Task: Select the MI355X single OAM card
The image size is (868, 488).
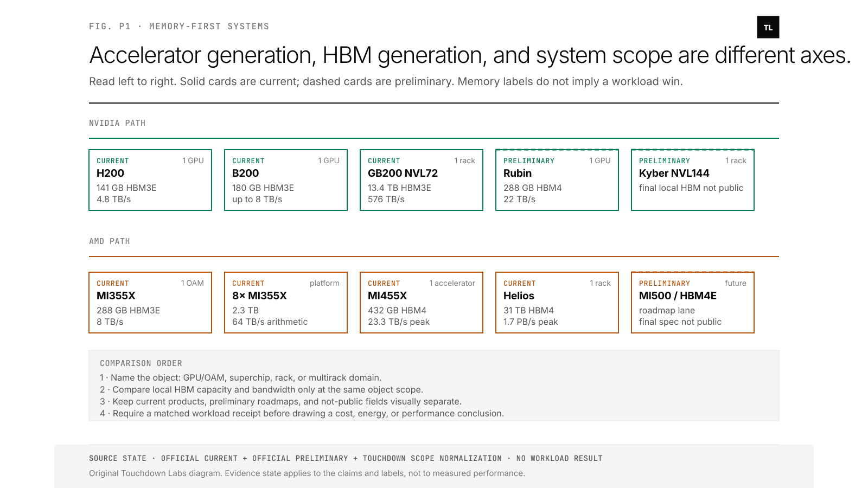Action: click(150, 303)
